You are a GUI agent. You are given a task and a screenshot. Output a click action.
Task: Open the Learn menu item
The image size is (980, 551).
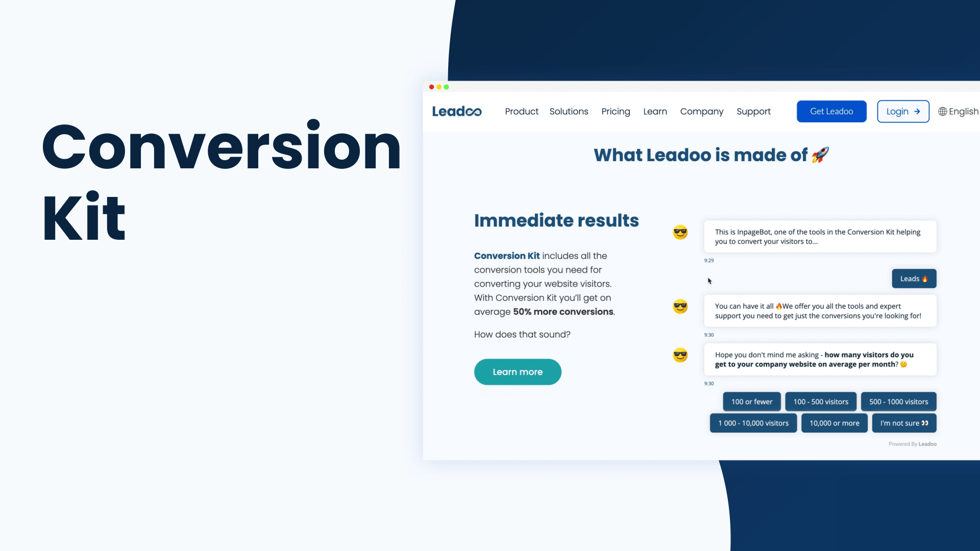point(655,111)
